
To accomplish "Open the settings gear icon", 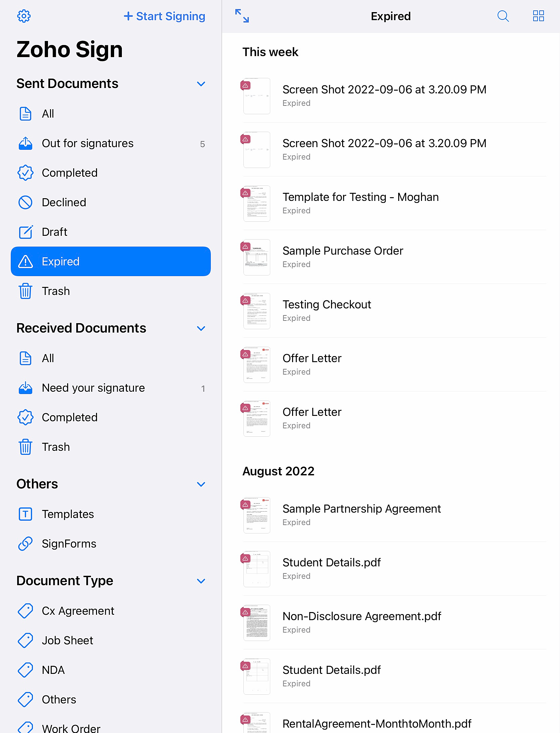I will [24, 16].
